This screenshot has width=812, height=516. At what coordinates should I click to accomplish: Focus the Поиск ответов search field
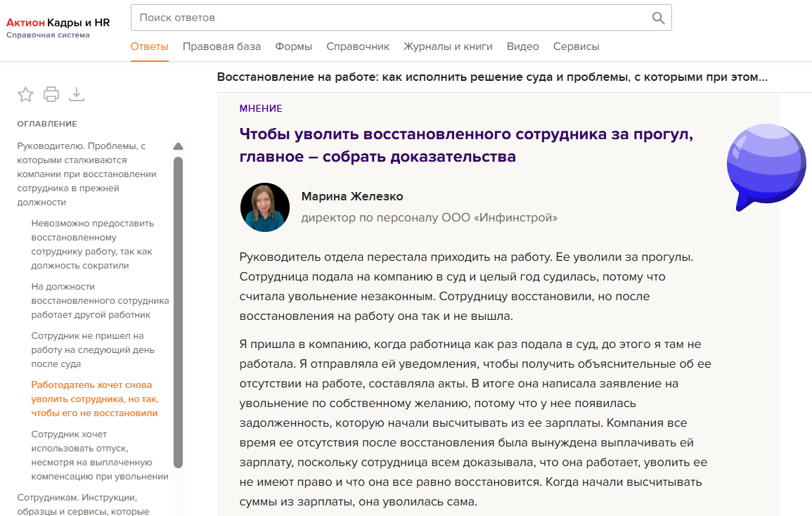pos(401,18)
